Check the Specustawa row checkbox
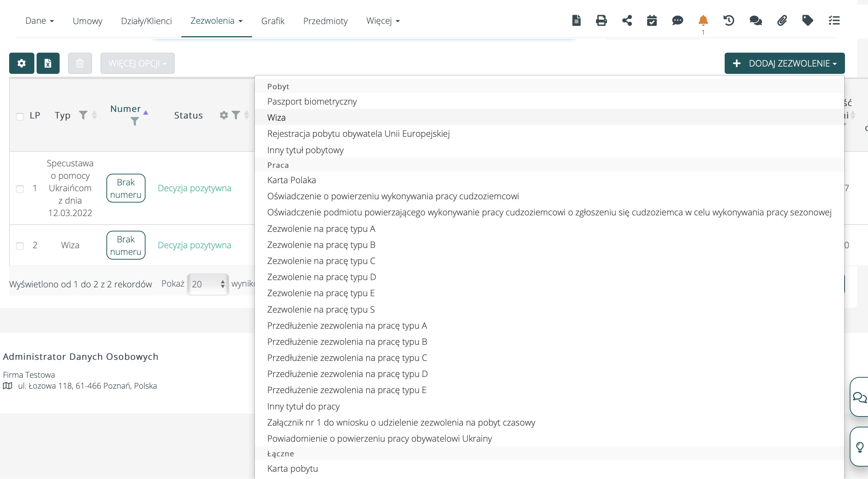The image size is (868, 479). [20, 189]
